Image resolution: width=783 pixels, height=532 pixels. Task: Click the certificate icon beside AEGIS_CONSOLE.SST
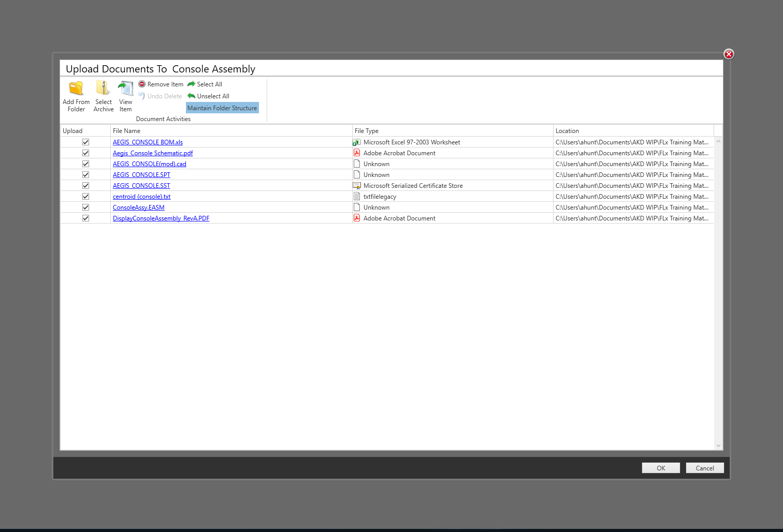point(357,185)
